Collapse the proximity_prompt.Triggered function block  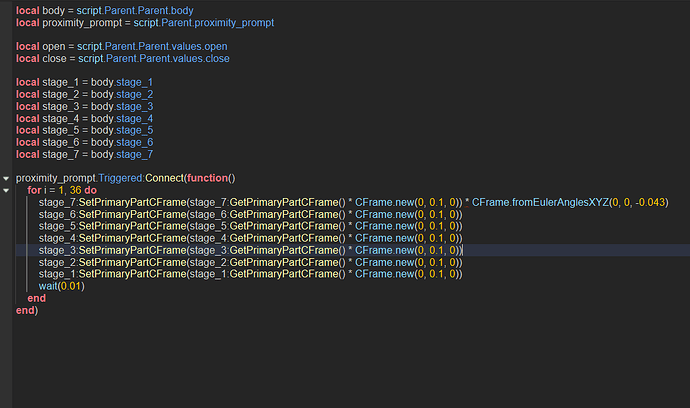(6, 179)
